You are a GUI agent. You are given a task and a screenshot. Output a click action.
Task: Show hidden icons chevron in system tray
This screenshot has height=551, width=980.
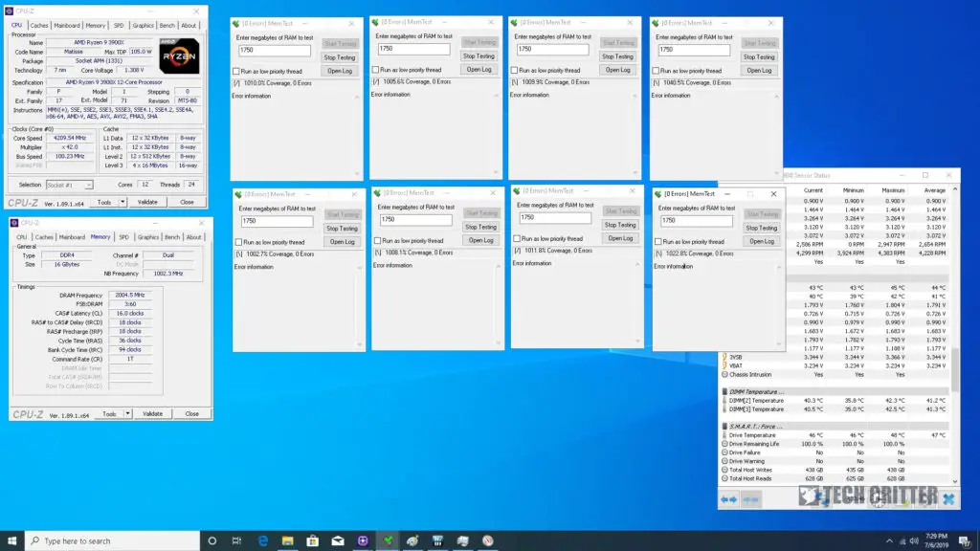coord(889,541)
